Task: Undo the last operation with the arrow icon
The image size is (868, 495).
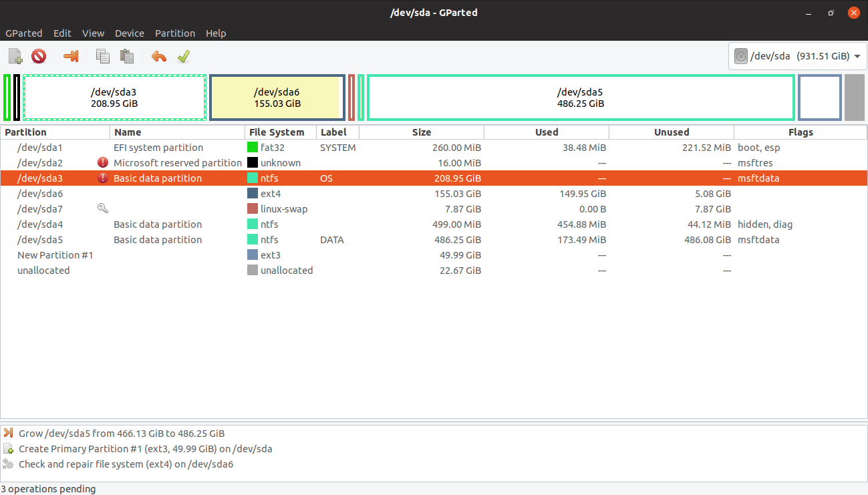Action: click(x=158, y=56)
